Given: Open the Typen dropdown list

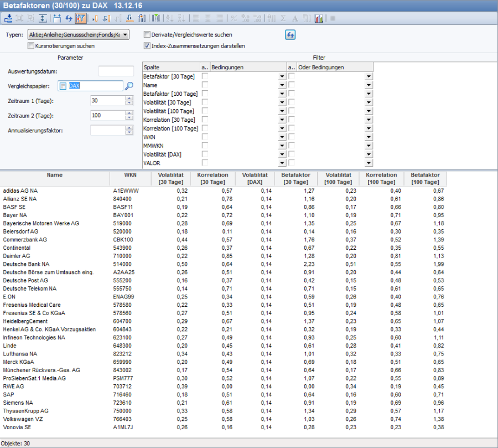Looking at the screenshot, I should [126, 35].
